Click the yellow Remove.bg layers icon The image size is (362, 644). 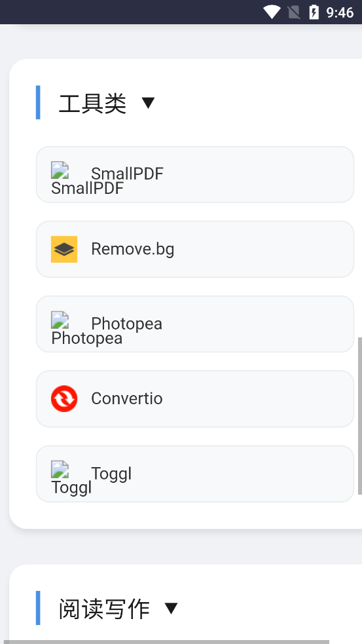coord(64,249)
